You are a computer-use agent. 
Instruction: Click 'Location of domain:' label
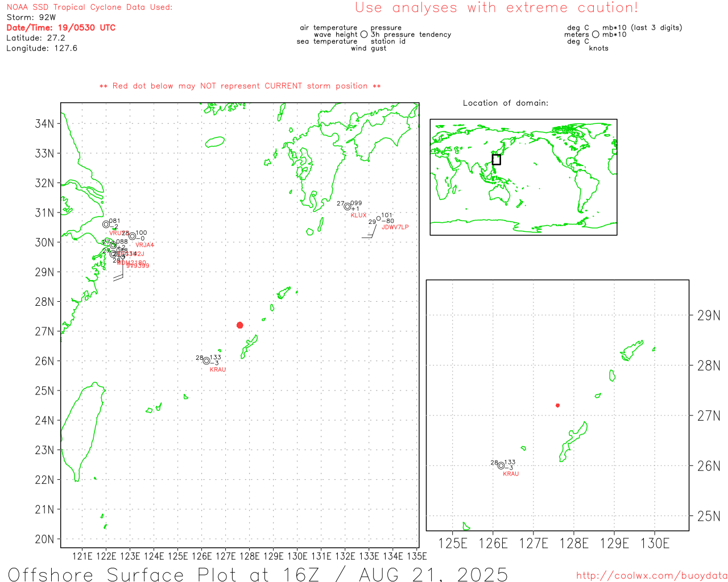tap(506, 103)
